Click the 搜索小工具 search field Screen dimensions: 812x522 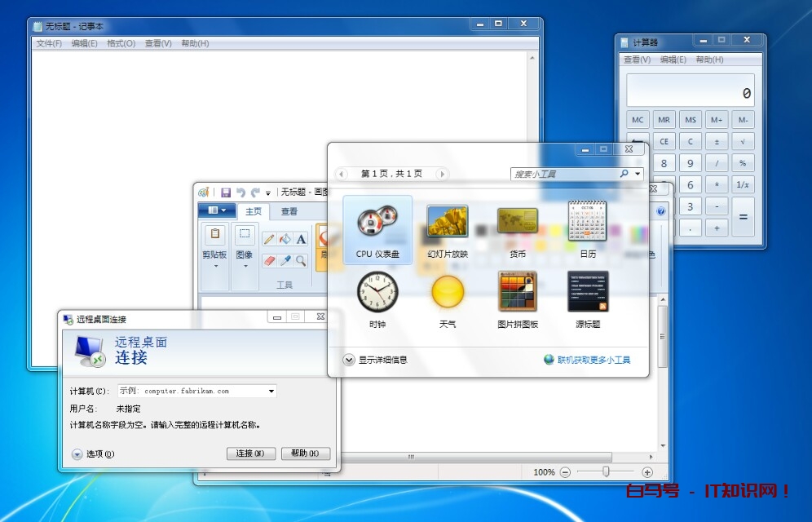(x=564, y=174)
